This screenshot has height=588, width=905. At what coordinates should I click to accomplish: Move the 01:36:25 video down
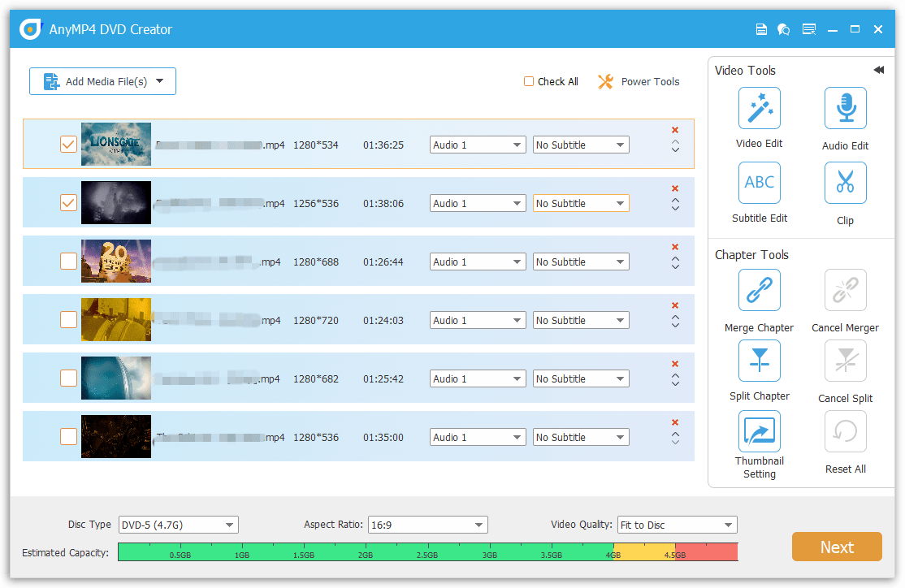point(675,150)
